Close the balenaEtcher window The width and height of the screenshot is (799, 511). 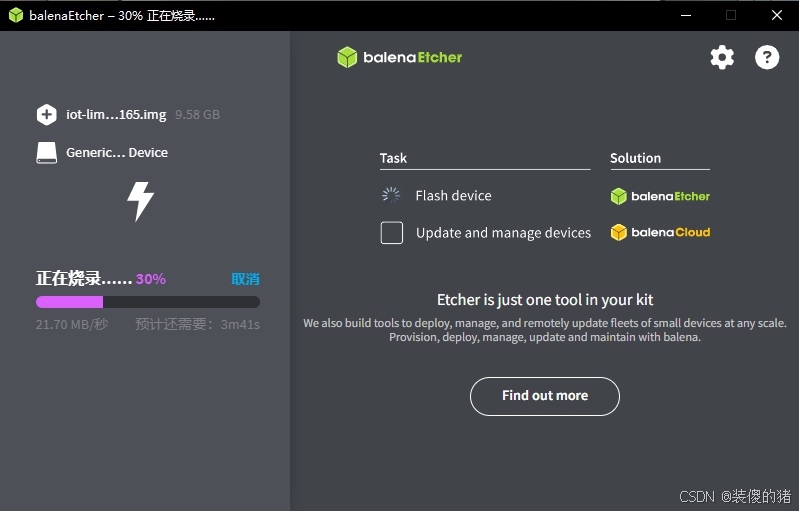click(777, 15)
